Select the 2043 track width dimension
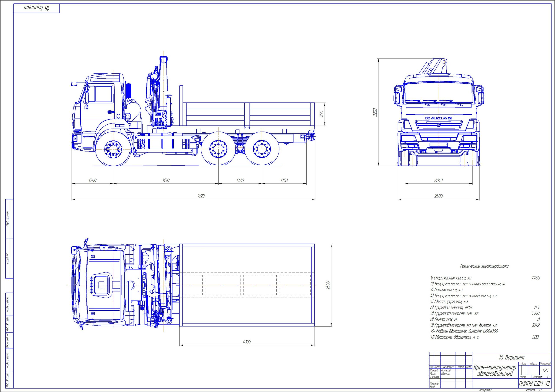The image size is (555, 392). pyautogui.click(x=439, y=180)
